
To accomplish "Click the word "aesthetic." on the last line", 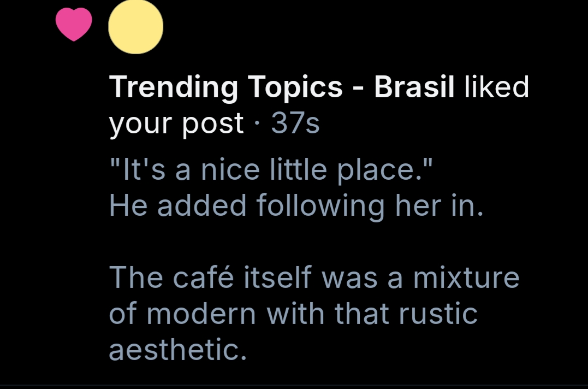I will click(177, 349).
